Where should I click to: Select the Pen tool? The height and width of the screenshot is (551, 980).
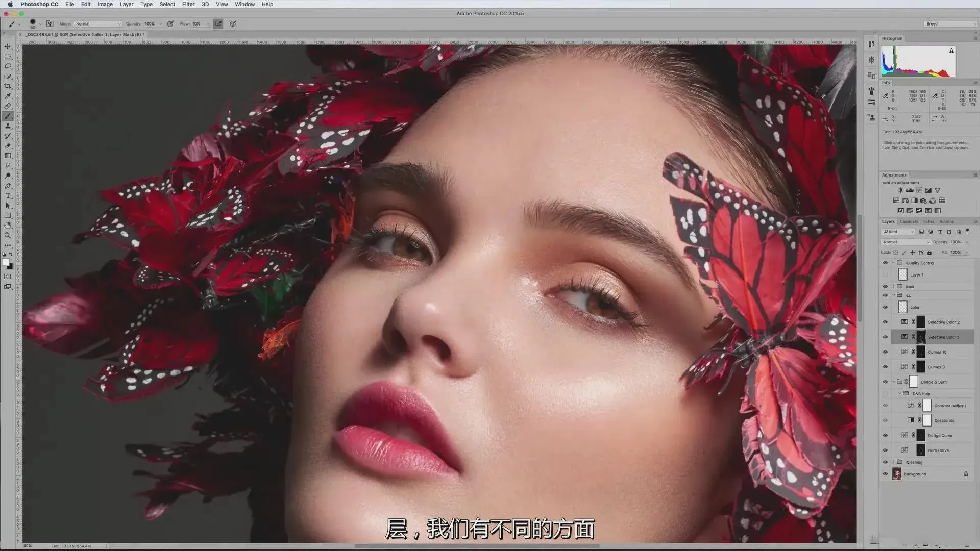pos(8,186)
